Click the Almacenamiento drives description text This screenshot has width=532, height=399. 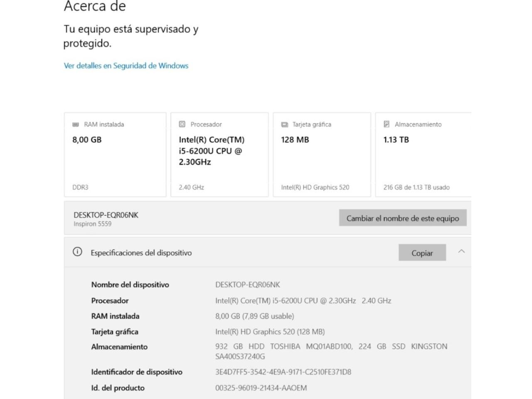(x=331, y=351)
